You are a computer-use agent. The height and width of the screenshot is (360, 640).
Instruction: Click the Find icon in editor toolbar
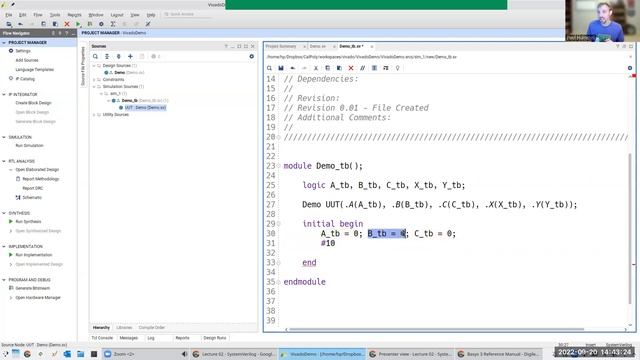tap(269, 68)
